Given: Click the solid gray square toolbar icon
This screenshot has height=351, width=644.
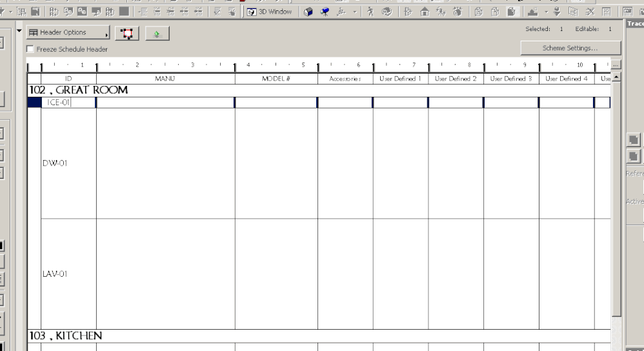Looking at the screenshot, I should pyautogui.click(x=124, y=12).
